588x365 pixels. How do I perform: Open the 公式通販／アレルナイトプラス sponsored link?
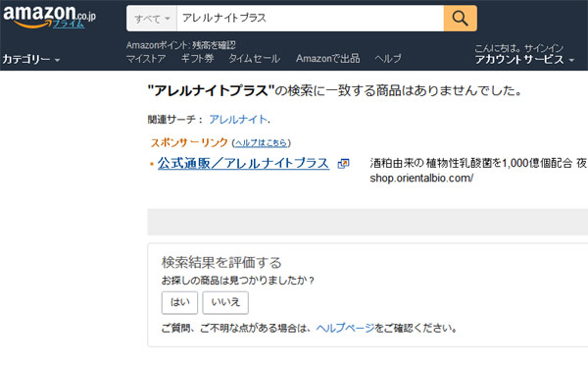pyautogui.click(x=243, y=163)
